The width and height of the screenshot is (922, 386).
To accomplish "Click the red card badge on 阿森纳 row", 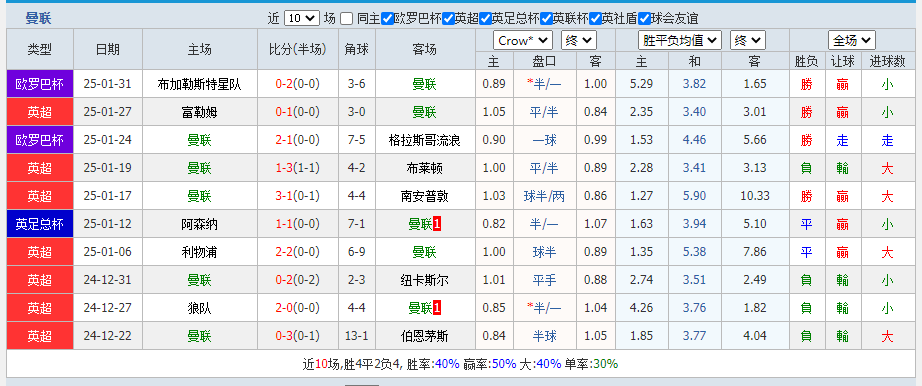I will 437,224.
